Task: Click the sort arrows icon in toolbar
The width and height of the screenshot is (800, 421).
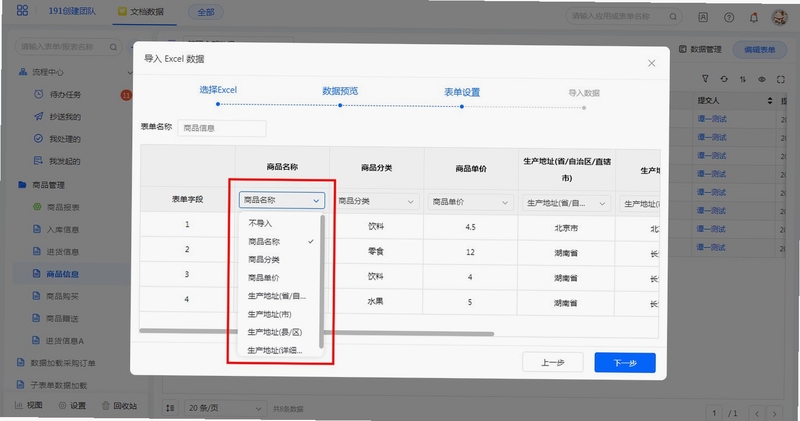Action: coord(743,79)
